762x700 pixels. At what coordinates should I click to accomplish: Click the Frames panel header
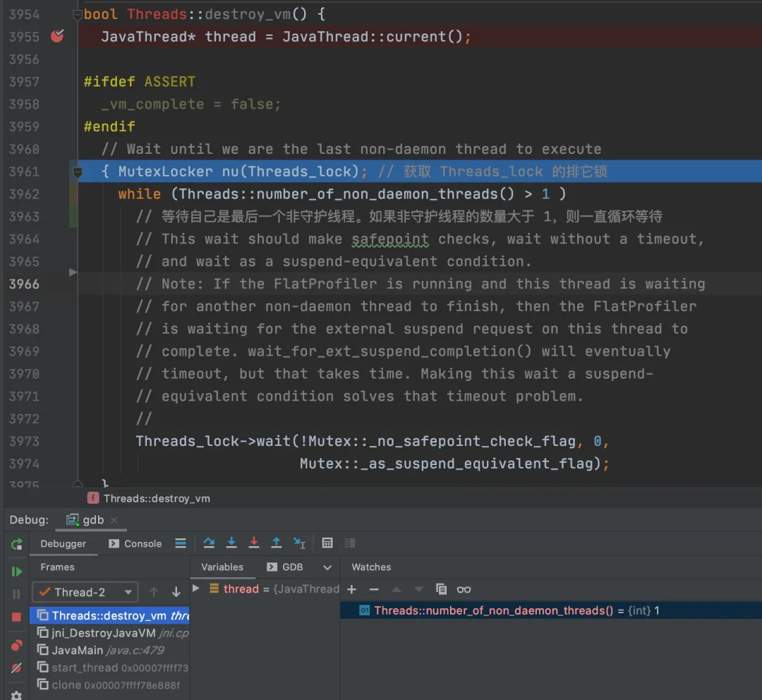(x=57, y=567)
